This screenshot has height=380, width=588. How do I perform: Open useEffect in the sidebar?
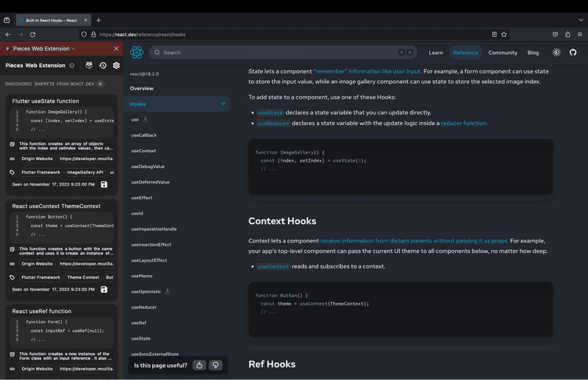tap(142, 198)
